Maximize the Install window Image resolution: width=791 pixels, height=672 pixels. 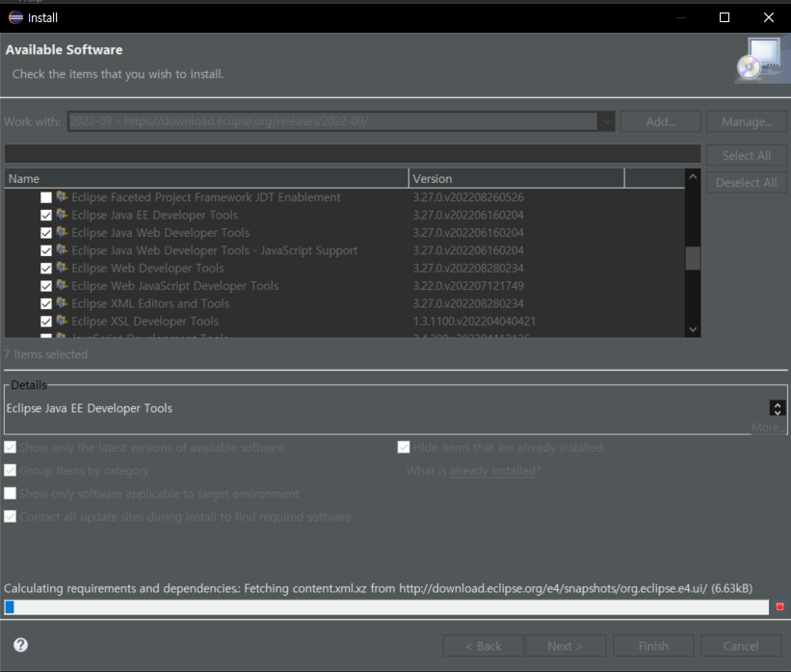pos(725,17)
